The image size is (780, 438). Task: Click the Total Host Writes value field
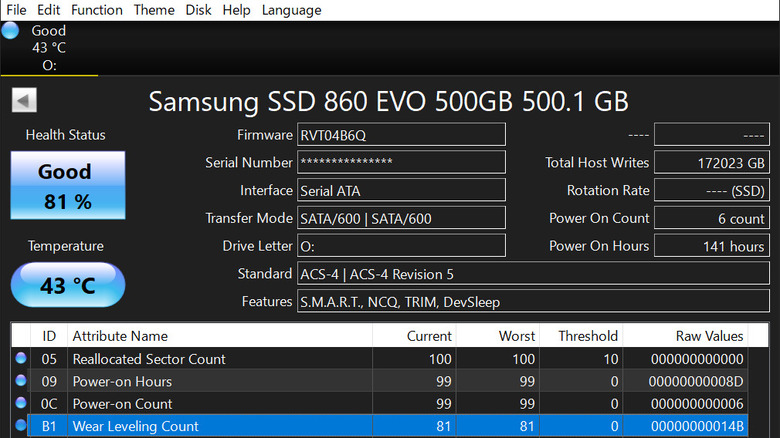[711, 163]
